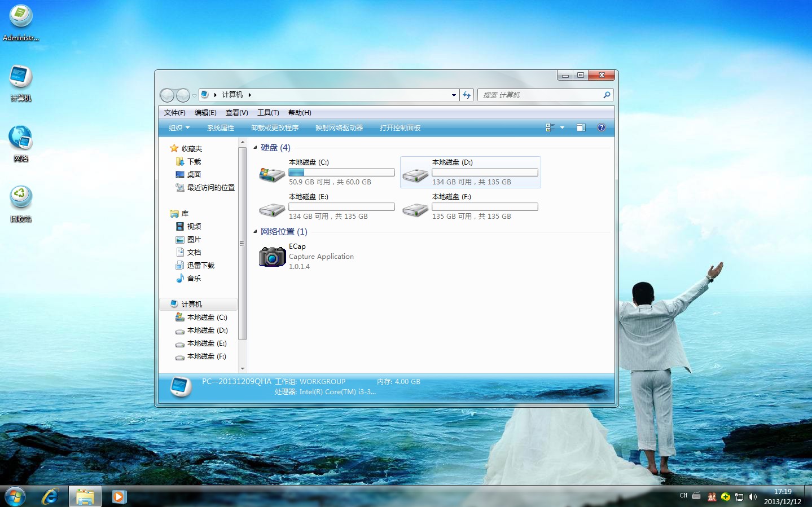Click the refresh address button
The image size is (812, 507).
tap(467, 95)
